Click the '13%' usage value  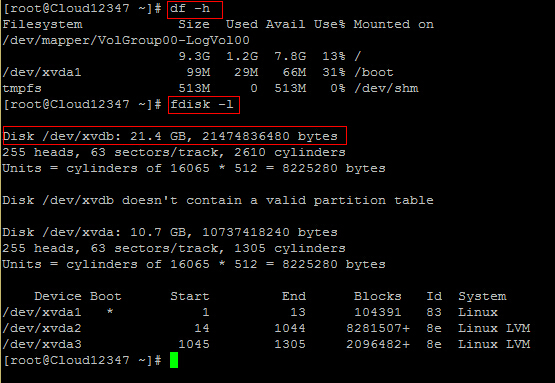tap(334, 56)
